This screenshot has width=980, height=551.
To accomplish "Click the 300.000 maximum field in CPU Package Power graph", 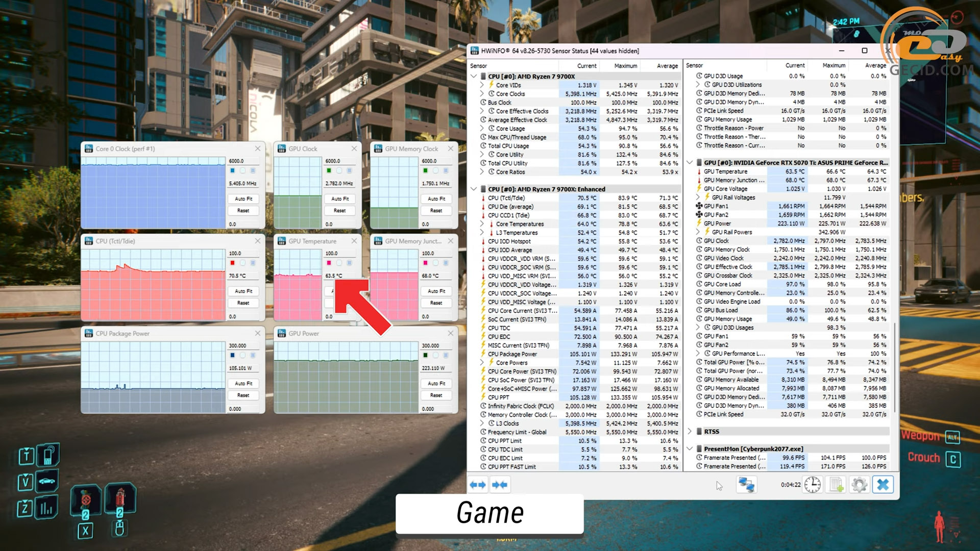I will [x=243, y=345].
